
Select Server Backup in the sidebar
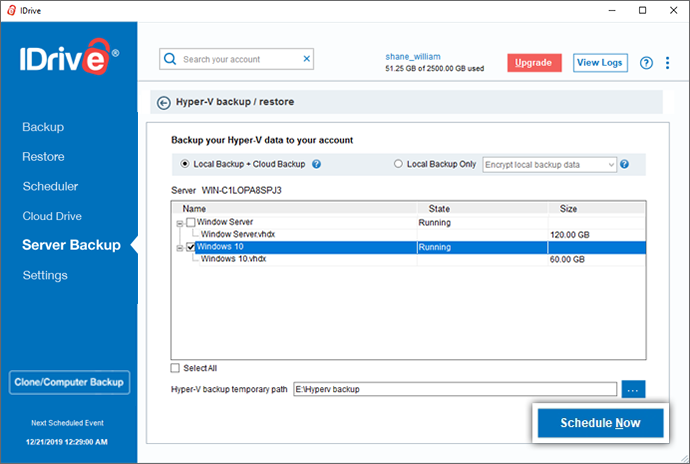71,245
